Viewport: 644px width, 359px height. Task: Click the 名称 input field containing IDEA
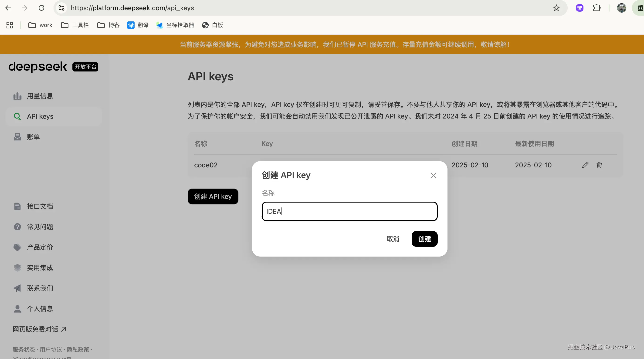[349, 211]
